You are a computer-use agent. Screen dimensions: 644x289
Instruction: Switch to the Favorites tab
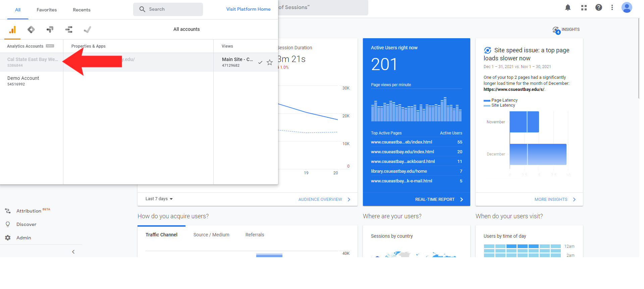tap(47, 10)
